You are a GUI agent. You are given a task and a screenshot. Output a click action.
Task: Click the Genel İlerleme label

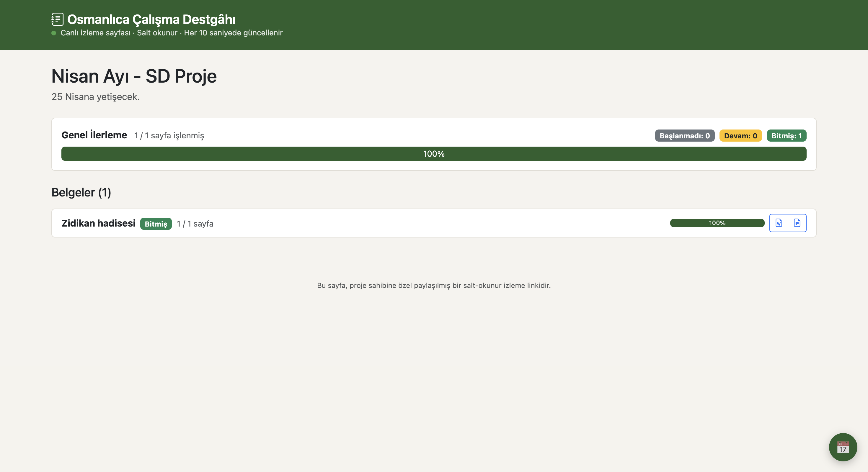tap(94, 135)
